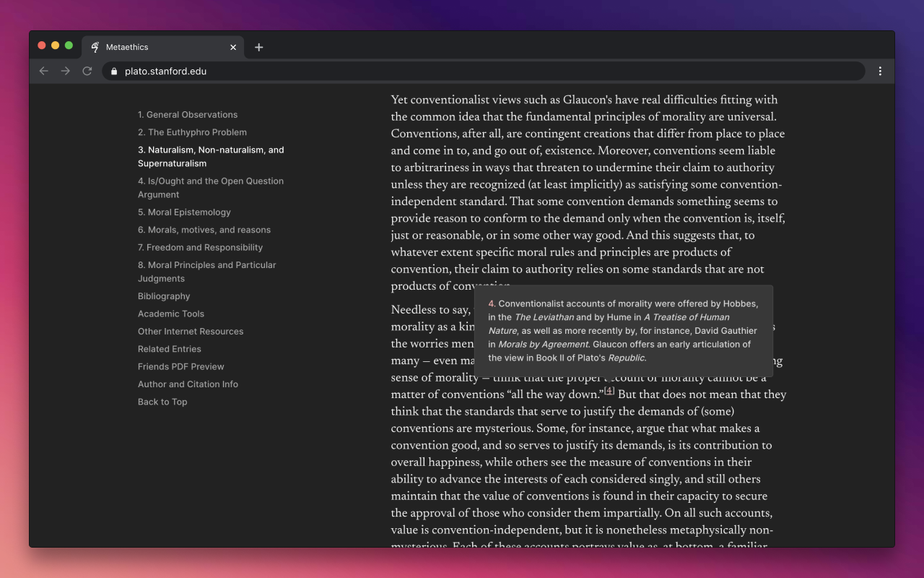The image size is (924, 578).
Task: Click the browser forward arrow
Action: (66, 71)
